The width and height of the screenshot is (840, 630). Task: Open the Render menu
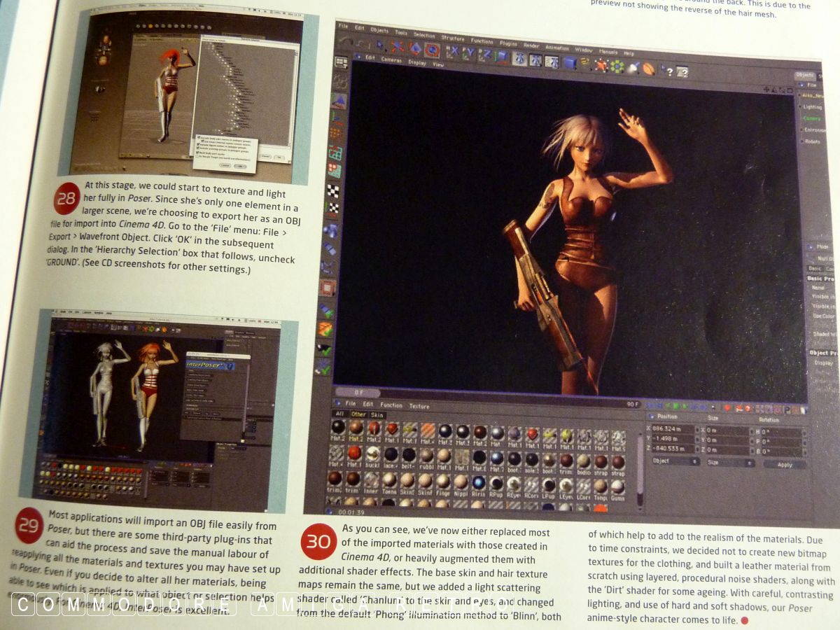click(531, 46)
